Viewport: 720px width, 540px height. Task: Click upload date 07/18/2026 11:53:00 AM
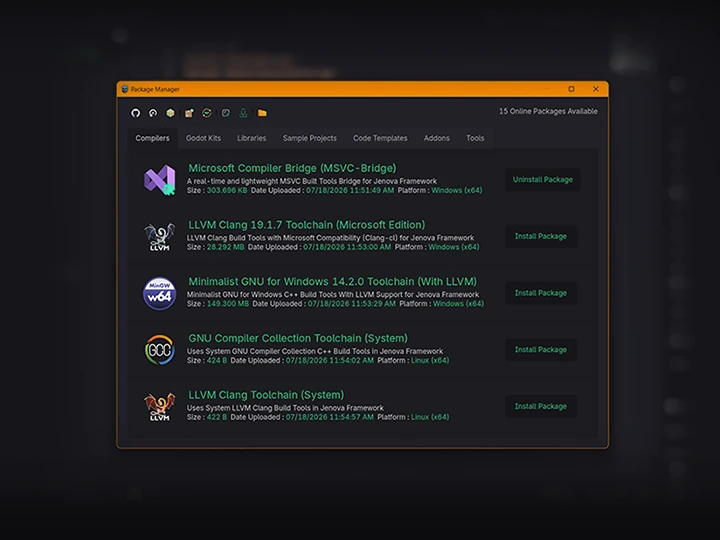347,247
